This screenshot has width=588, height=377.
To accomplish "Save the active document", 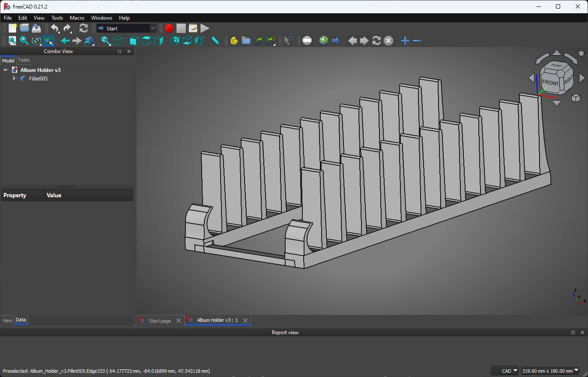I will (36, 28).
